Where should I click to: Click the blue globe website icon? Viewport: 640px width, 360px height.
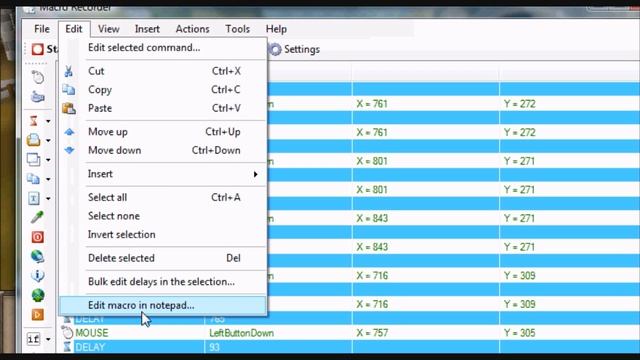pos(38,256)
